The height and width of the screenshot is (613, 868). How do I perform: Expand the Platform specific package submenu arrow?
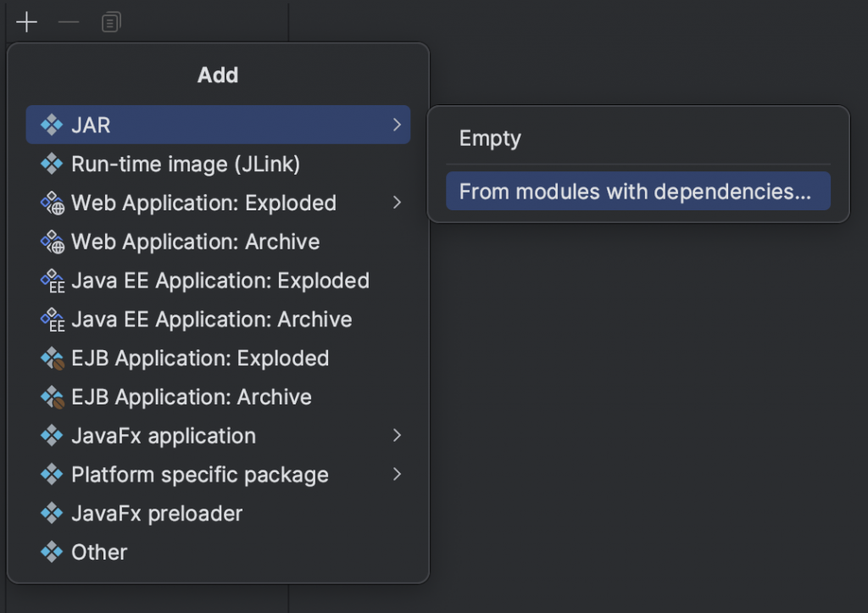click(397, 475)
